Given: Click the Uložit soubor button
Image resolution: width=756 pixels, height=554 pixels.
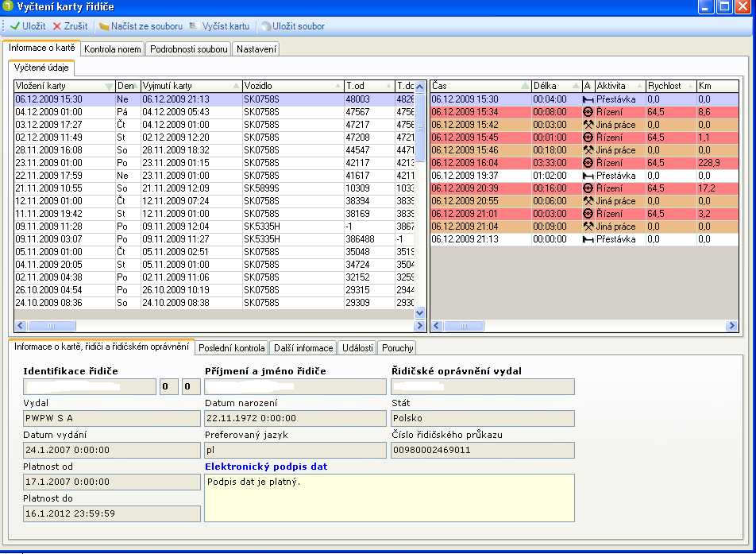Looking at the screenshot, I should (293, 26).
